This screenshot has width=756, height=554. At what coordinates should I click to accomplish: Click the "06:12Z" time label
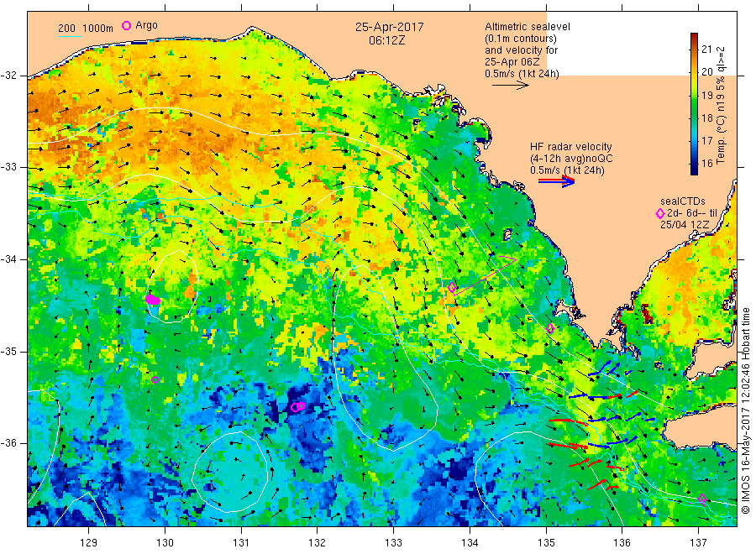(386, 40)
